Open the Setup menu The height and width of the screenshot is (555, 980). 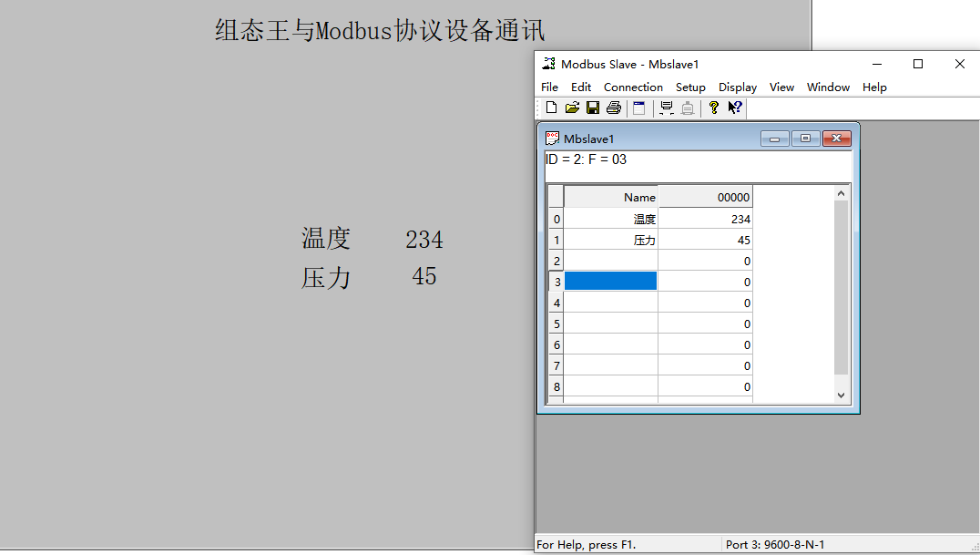point(690,87)
